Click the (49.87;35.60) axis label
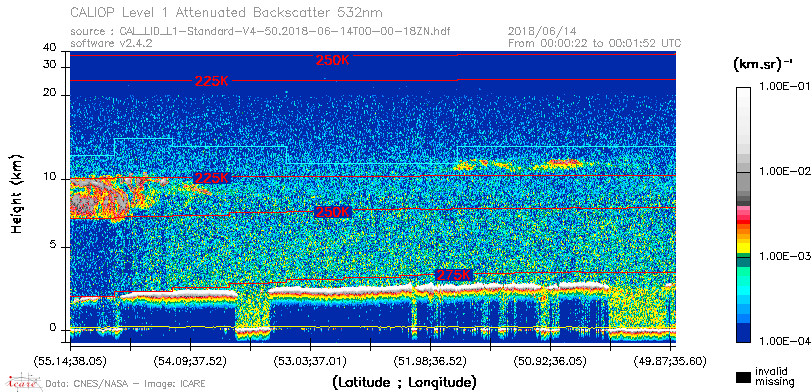The image size is (811, 392). [670, 361]
